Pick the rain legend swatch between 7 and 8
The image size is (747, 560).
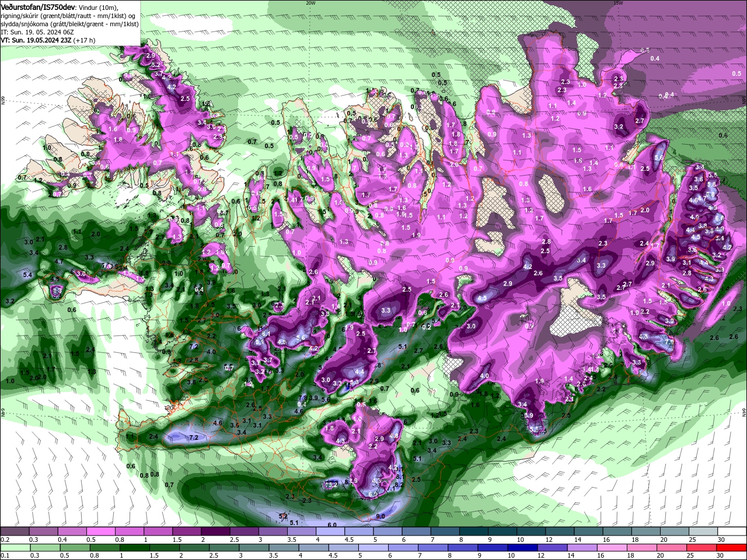[434, 548]
